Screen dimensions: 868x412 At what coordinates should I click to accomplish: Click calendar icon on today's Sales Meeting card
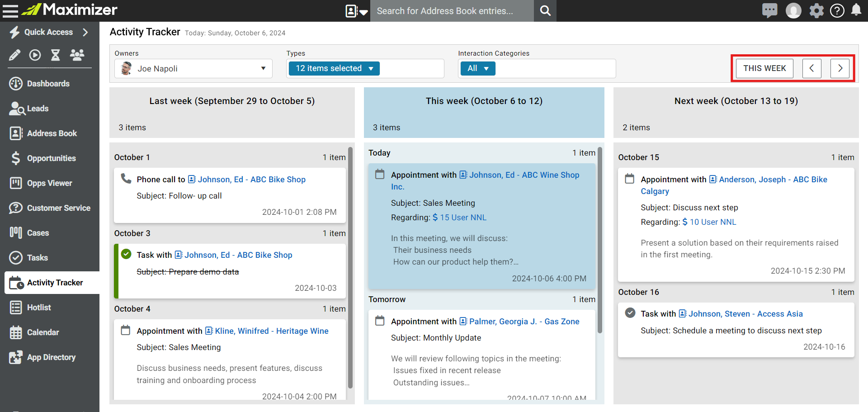[380, 174]
